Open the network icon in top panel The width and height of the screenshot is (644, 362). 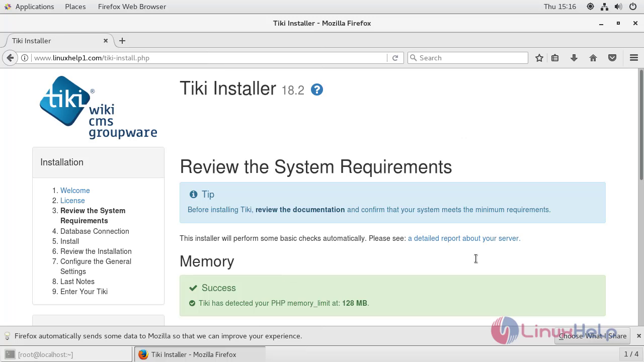click(604, 7)
